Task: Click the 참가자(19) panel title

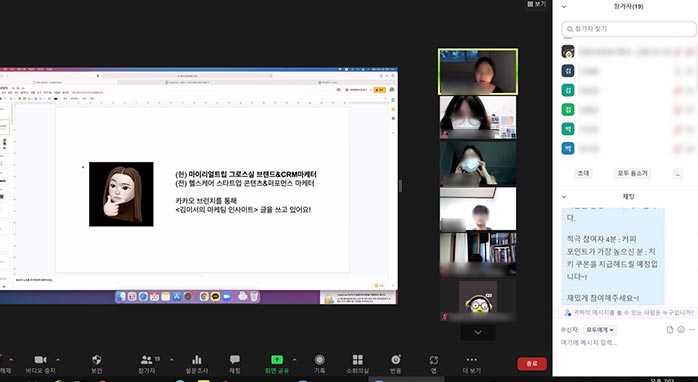Action: click(x=628, y=7)
